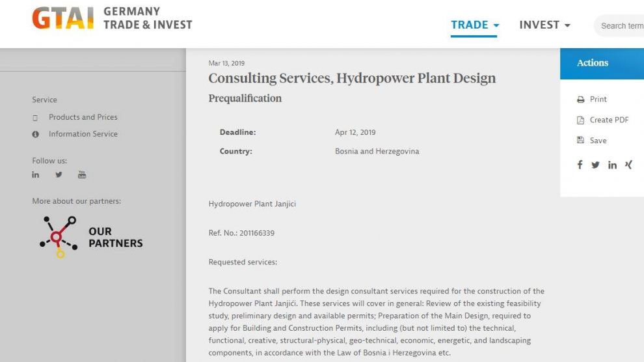Viewport: 644px width, 362px height.
Task: Share on Twitter from the Actions panel
Action: [x=595, y=165]
